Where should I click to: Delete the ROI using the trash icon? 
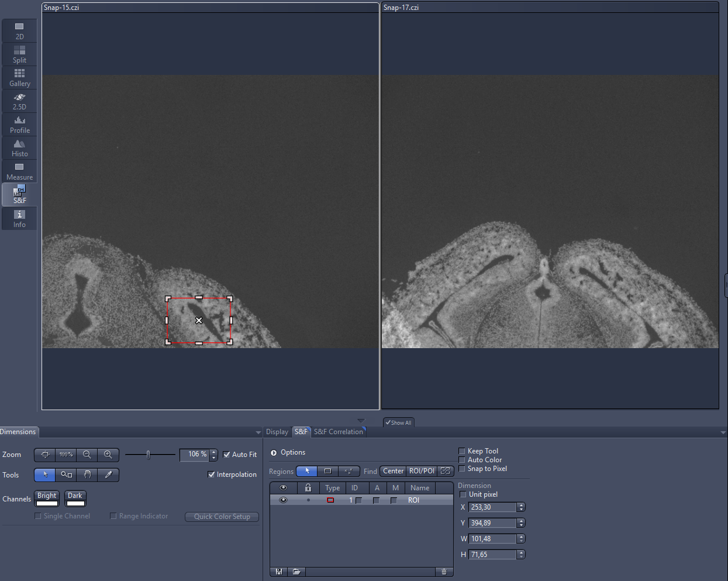click(x=444, y=572)
